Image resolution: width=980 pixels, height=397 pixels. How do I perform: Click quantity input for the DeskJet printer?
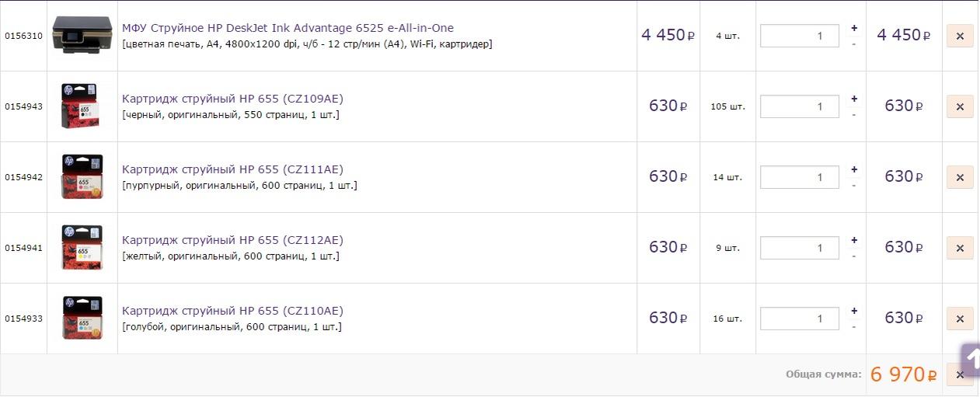pos(800,36)
